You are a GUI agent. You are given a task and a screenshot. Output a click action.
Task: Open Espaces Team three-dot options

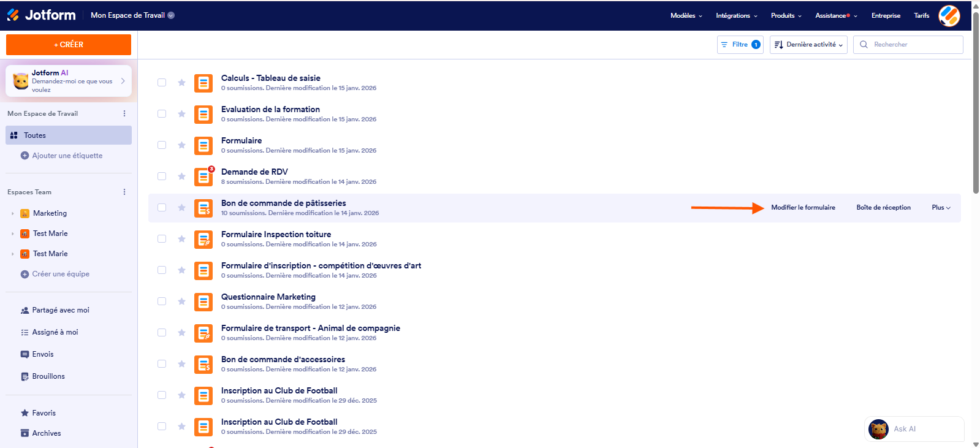pyautogui.click(x=124, y=192)
